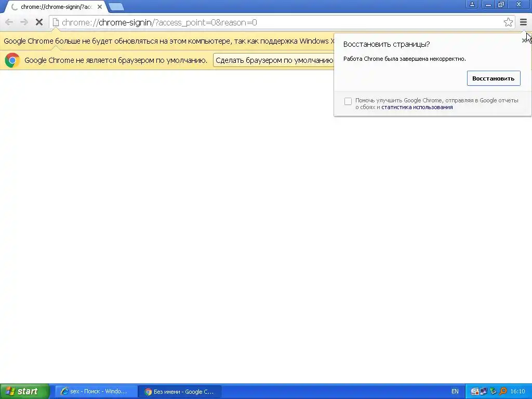Screen dimensions: 532x399
Task: Click the EN language indicator
Action: click(x=455, y=392)
